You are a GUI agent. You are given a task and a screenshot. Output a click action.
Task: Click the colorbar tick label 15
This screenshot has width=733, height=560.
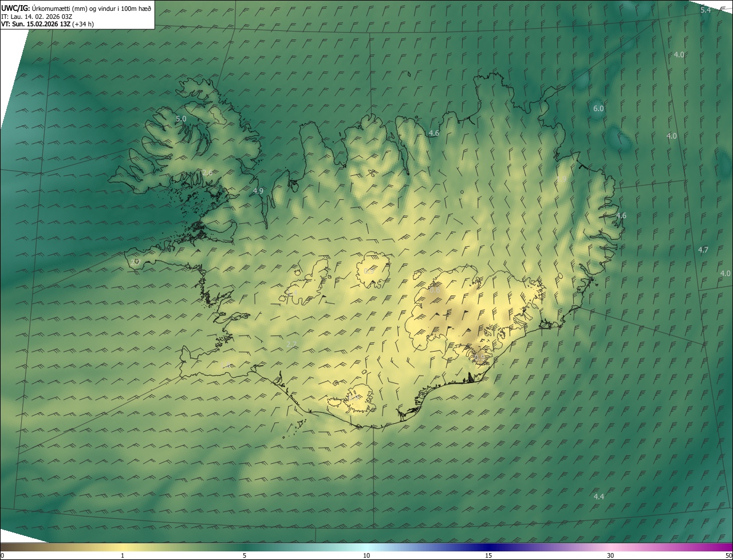[x=488, y=555]
